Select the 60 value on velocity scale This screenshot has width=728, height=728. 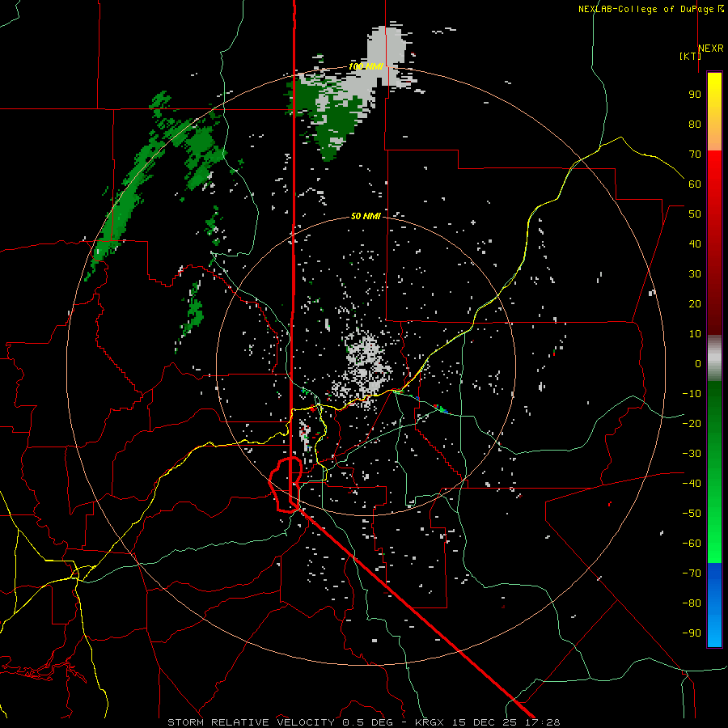(695, 184)
